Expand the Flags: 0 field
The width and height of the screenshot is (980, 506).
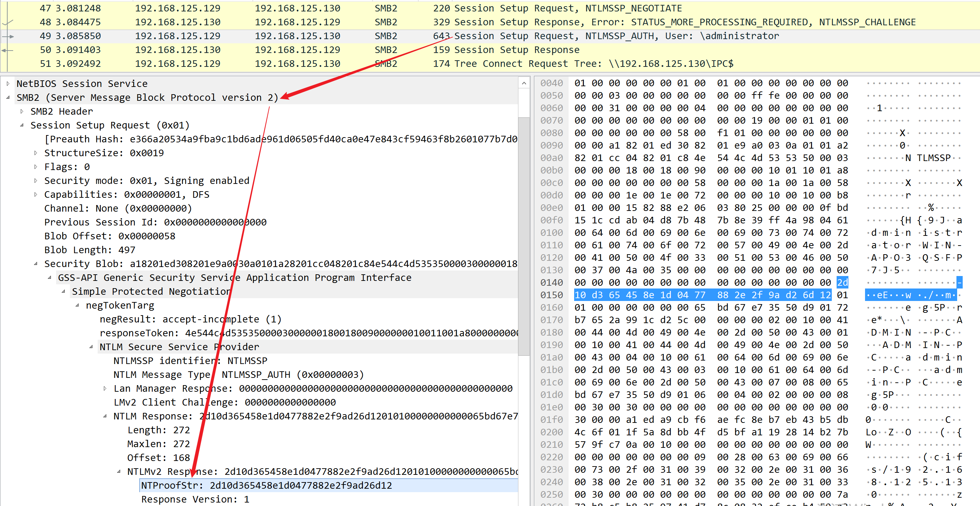click(36, 167)
